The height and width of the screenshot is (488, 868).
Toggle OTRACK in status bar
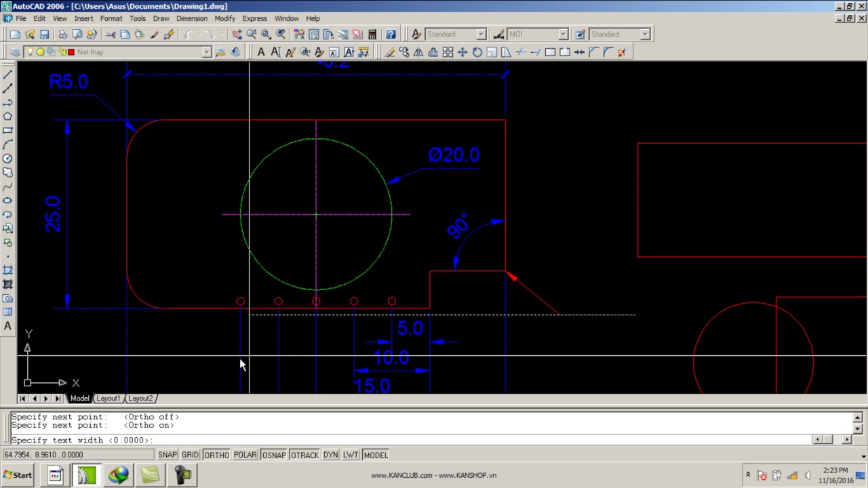pos(304,455)
